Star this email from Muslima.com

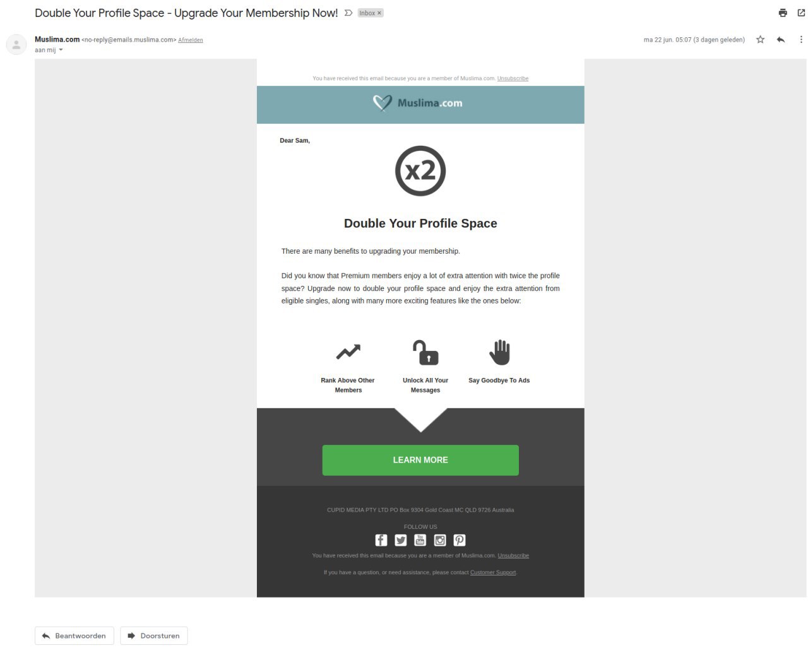pos(760,39)
